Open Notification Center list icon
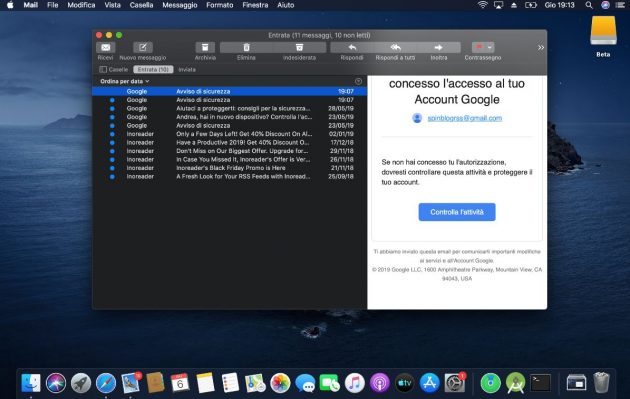The height and width of the screenshot is (399, 630). tap(621, 5)
